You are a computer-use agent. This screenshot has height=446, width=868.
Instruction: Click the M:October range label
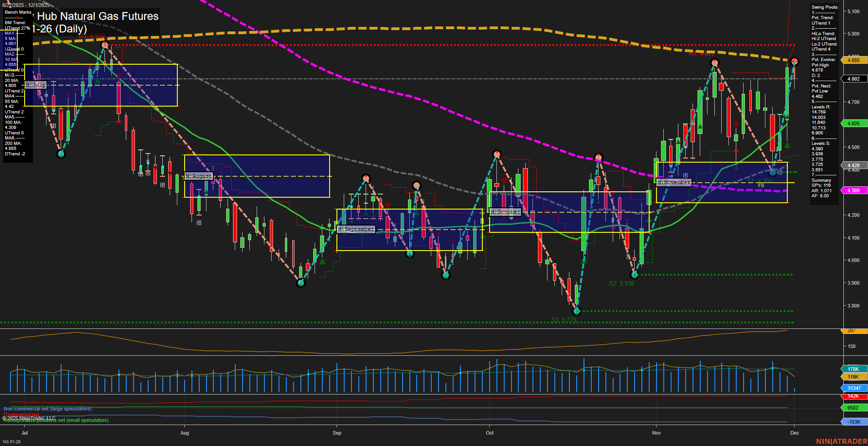pos(505,211)
